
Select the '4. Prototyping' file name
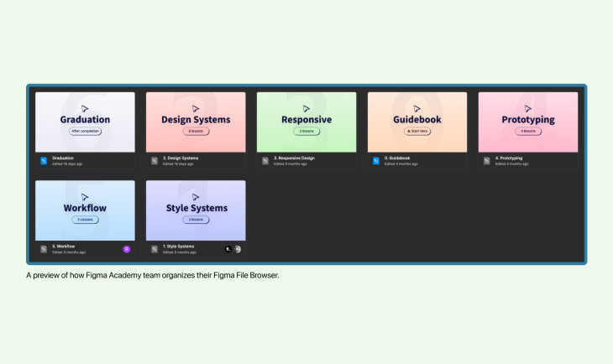click(x=509, y=159)
